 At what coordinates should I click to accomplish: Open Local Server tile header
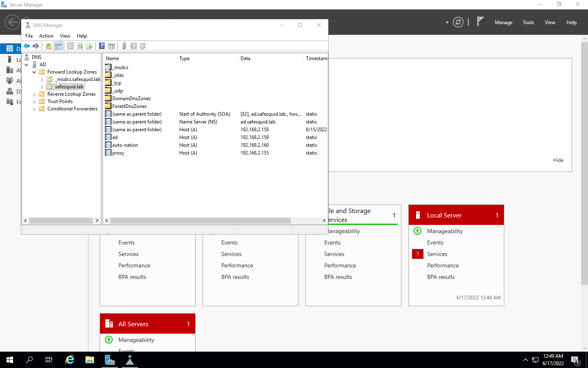tap(456, 215)
